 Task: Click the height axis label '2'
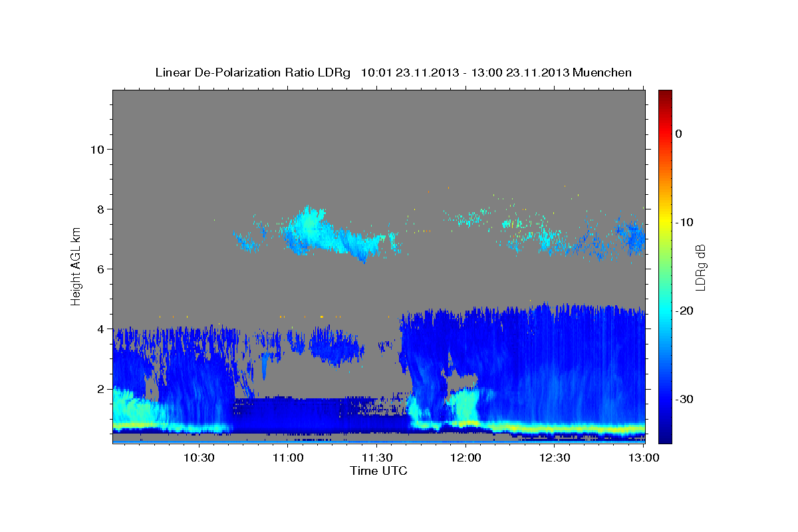click(101, 389)
